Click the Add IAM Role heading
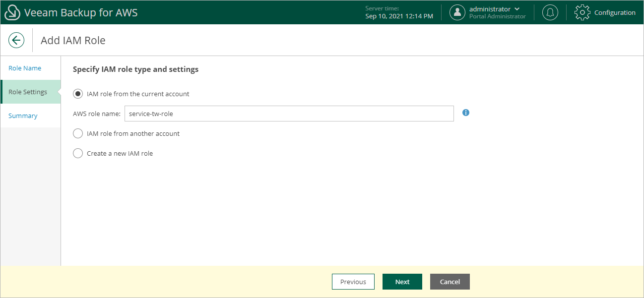 coord(73,40)
